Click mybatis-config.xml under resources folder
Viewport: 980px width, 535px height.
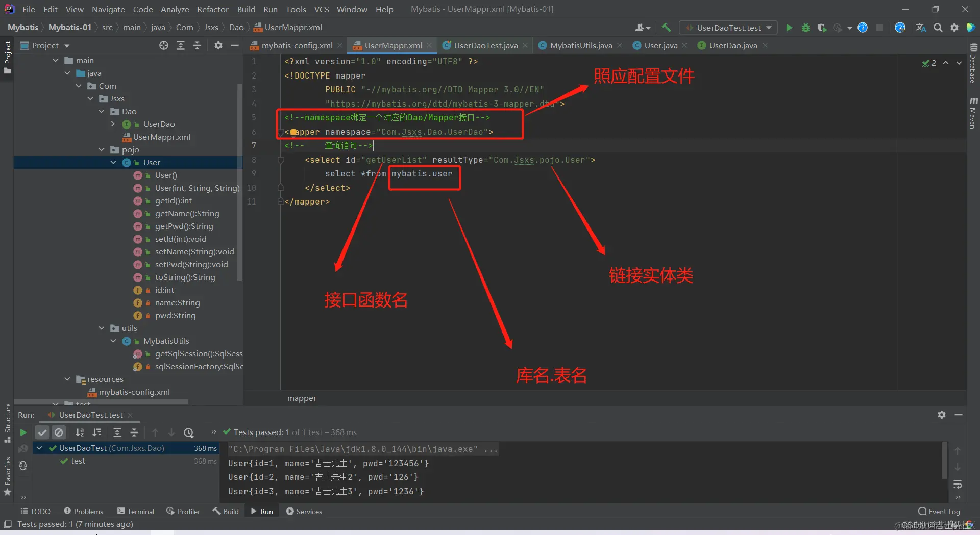pos(134,392)
